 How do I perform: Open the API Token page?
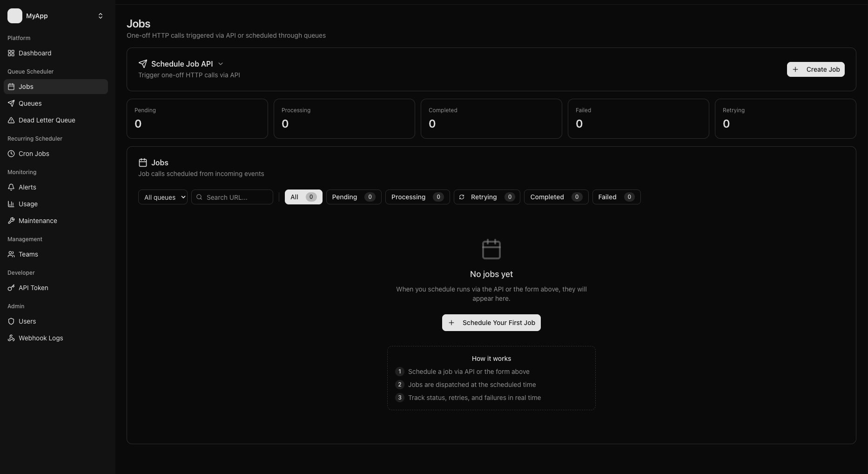click(33, 288)
